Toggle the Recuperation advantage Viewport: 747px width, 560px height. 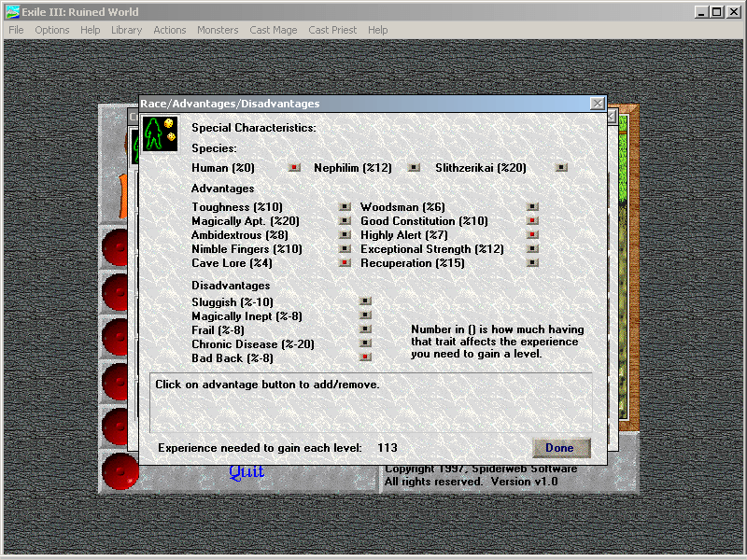pos(532,263)
